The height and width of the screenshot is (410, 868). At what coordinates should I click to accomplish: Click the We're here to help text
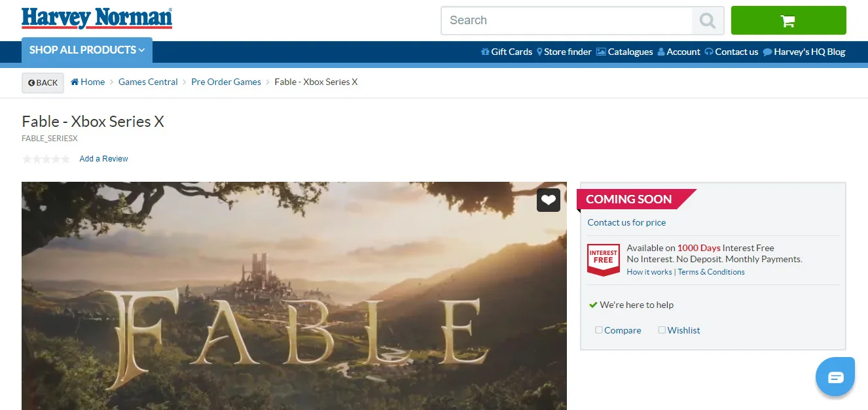[x=636, y=305]
